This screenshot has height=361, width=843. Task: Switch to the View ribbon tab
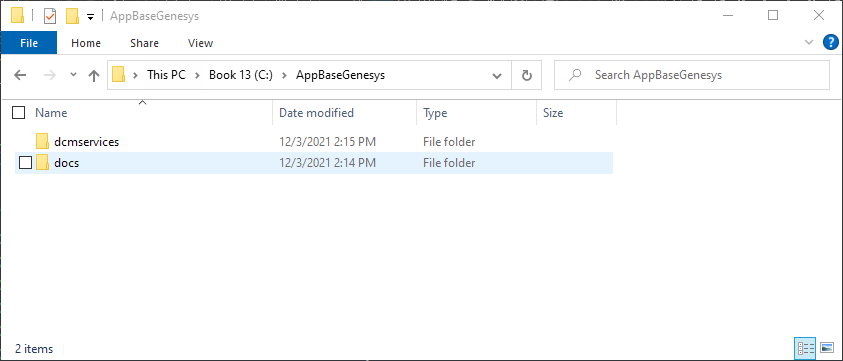point(200,43)
